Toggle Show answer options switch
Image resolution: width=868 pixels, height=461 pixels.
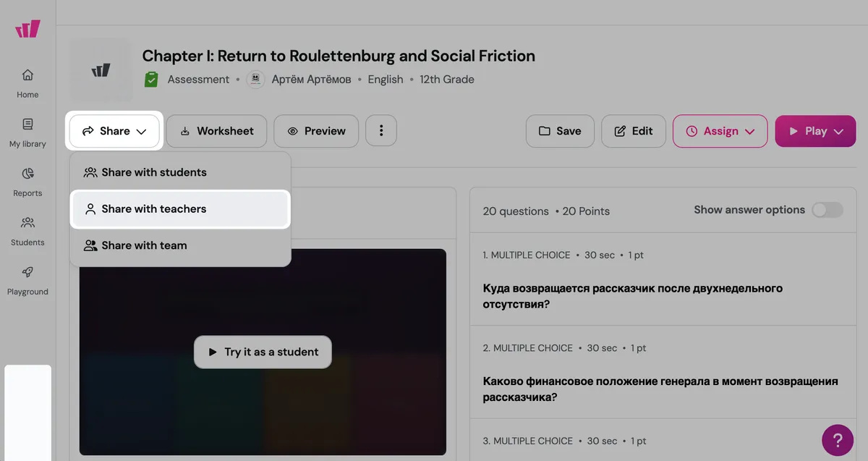coord(827,210)
